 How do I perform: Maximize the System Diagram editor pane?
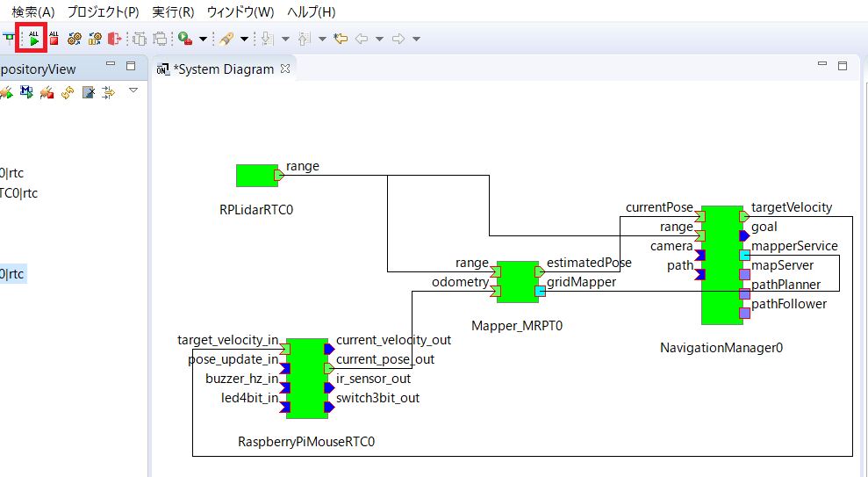coord(843,66)
